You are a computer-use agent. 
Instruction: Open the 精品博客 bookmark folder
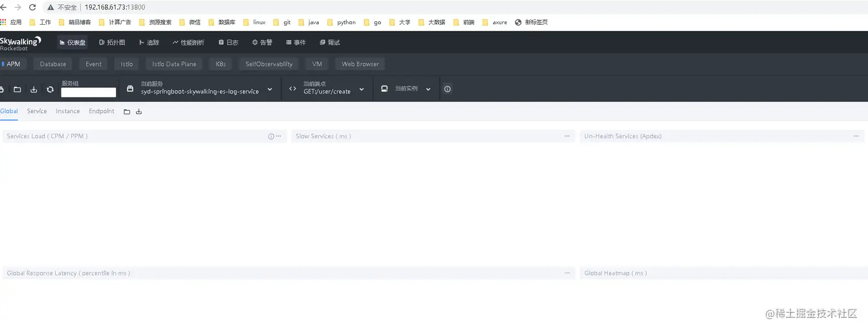tap(75, 22)
